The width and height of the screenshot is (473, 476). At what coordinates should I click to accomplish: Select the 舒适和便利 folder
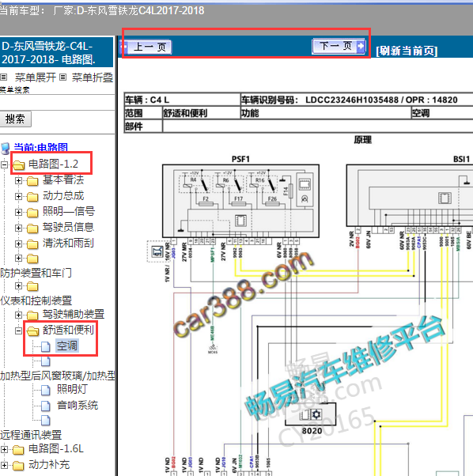coord(68,330)
